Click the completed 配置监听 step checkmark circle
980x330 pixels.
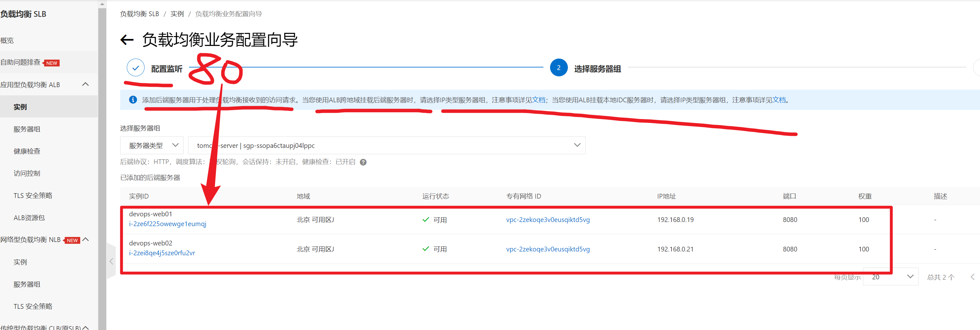[135, 68]
